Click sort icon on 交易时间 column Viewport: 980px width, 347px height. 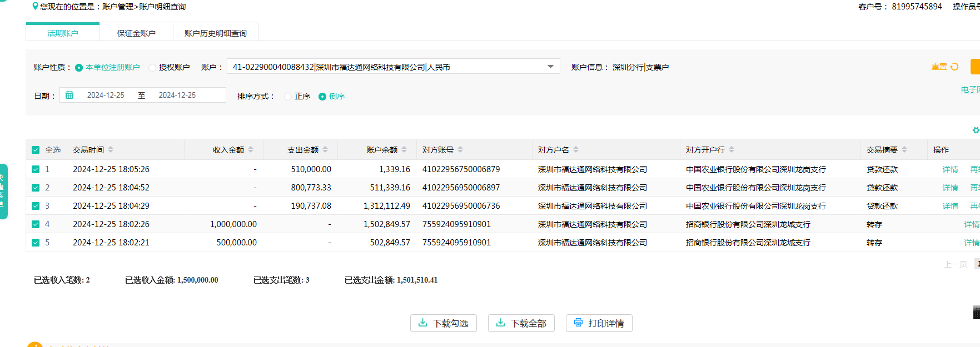[x=111, y=150]
